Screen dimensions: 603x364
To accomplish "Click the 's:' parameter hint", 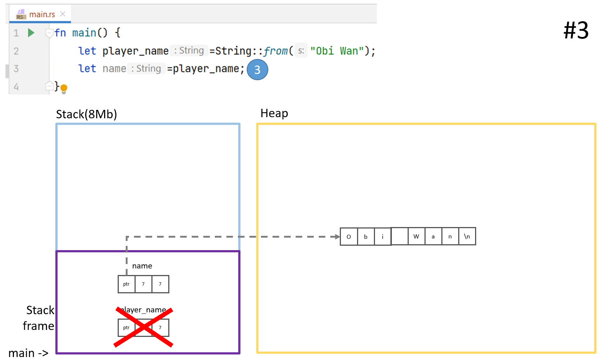I will (301, 51).
